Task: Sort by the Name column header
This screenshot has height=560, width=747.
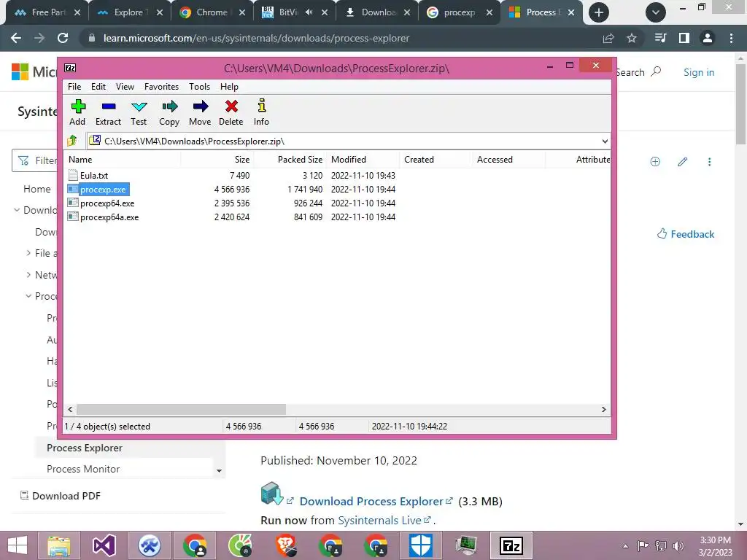Action: point(123,160)
